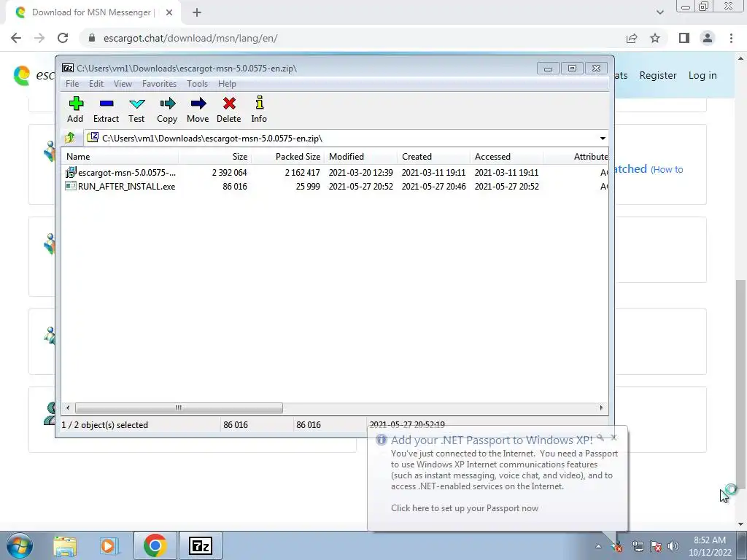The width and height of the screenshot is (747, 560).
Task: Sort by Modified column header
Action: (360, 157)
